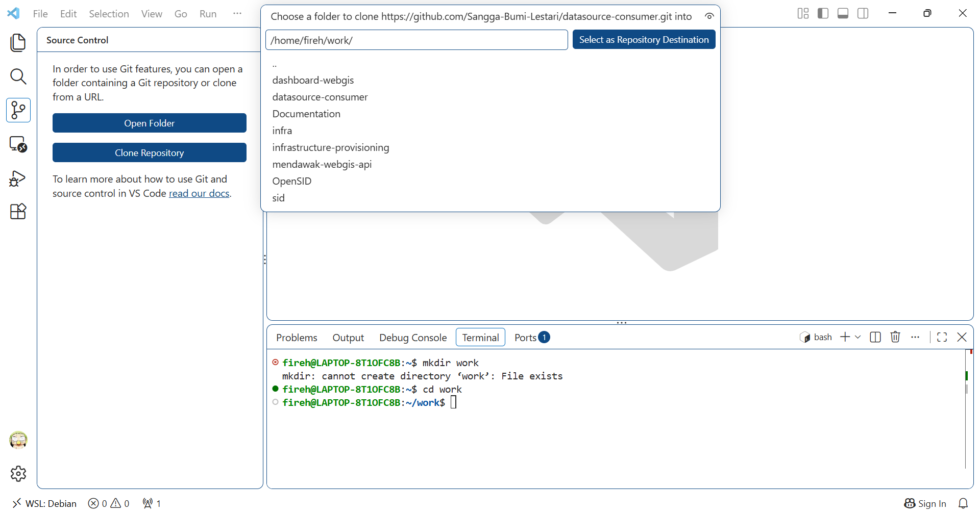Open the Remote Explorer view
Image resolution: width=980 pixels, height=514 pixels.
click(x=18, y=144)
